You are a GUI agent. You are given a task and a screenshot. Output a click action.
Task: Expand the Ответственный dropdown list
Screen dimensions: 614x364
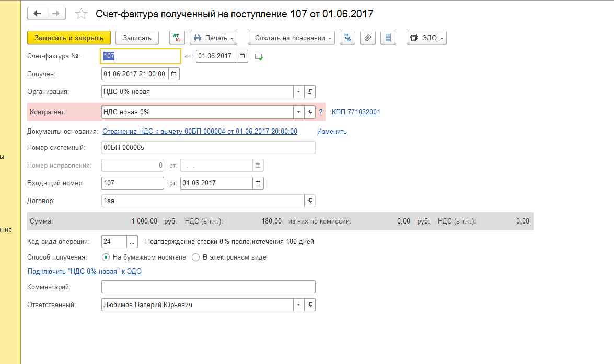tap(298, 305)
